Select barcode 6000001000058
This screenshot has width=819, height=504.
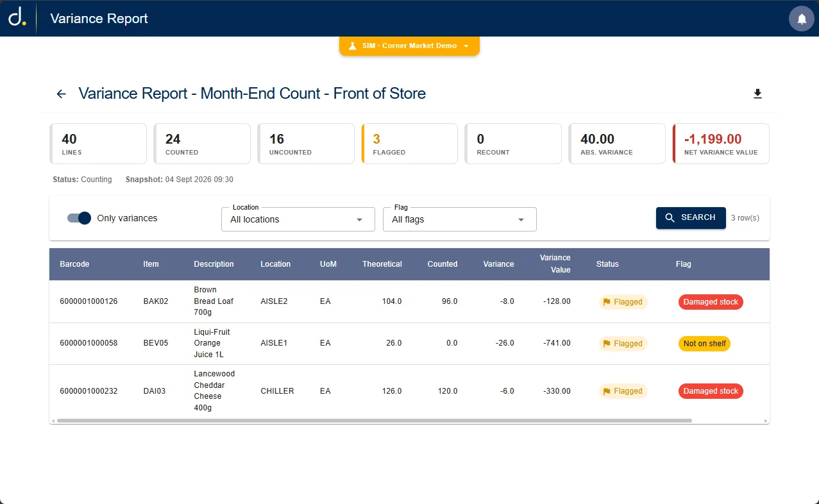89,343
